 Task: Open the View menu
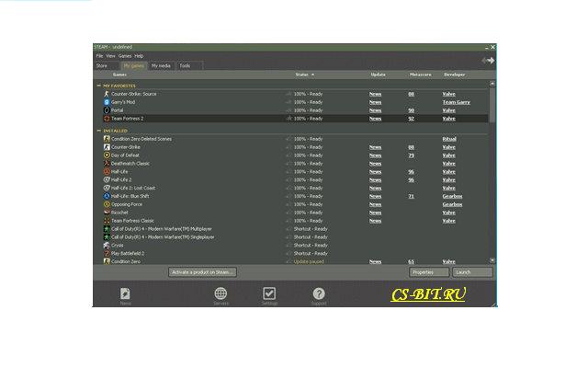point(110,56)
